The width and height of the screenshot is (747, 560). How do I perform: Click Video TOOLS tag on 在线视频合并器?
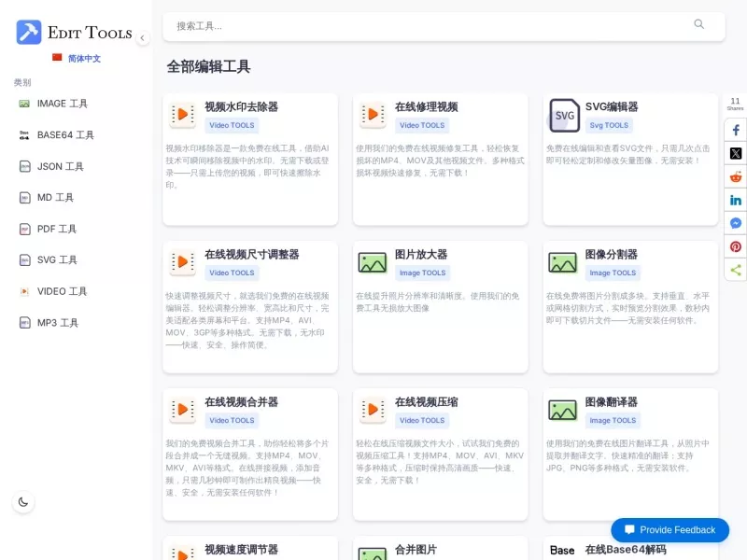pyautogui.click(x=232, y=421)
